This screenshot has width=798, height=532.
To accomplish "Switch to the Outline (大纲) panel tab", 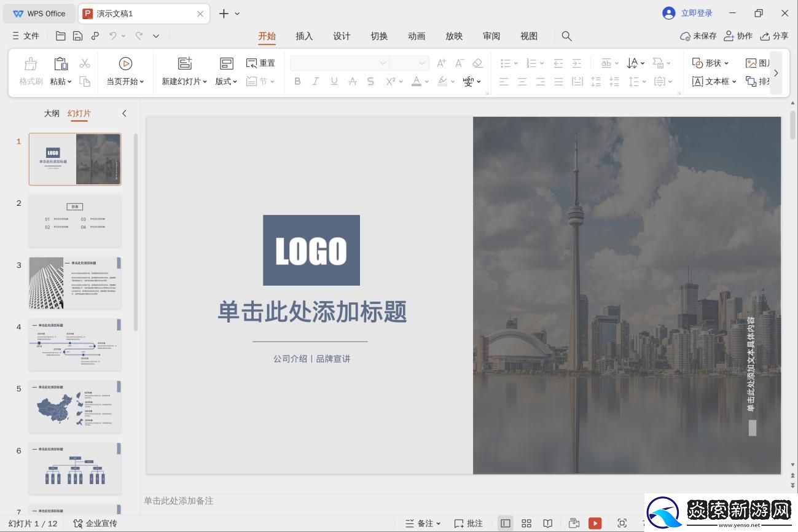I will [52, 114].
